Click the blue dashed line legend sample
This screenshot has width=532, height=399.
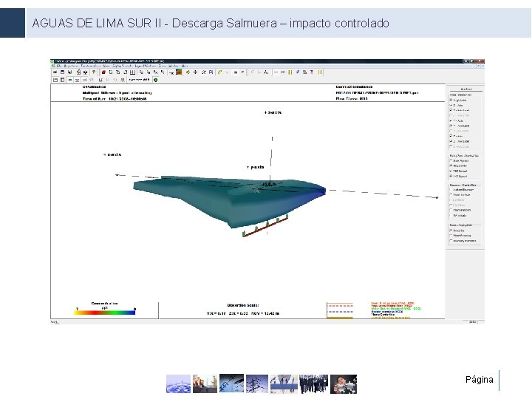341,312
